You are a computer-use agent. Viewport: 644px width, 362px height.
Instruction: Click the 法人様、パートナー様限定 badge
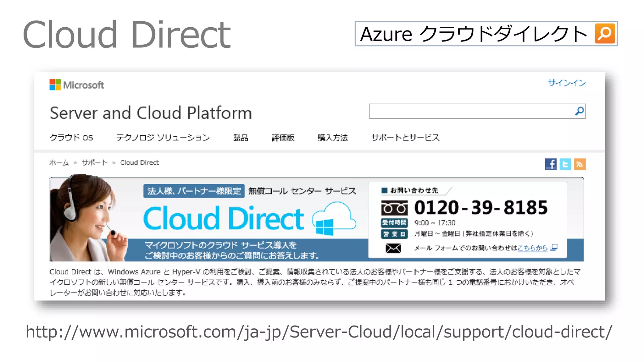(x=194, y=191)
